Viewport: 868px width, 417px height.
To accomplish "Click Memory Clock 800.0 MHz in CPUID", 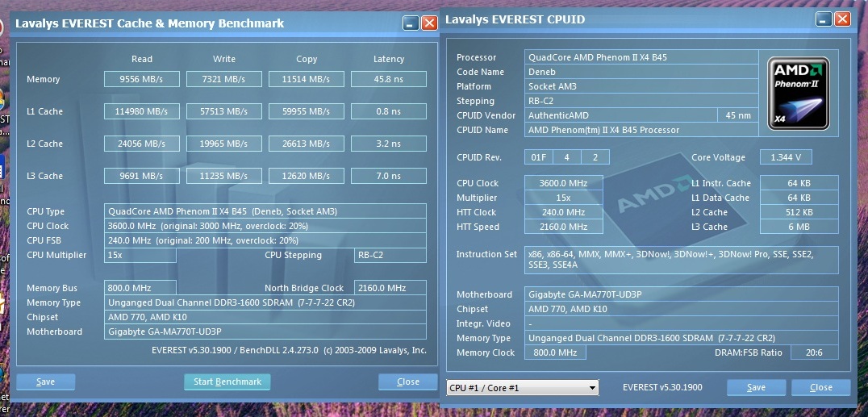I will click(x=555, y=352).
